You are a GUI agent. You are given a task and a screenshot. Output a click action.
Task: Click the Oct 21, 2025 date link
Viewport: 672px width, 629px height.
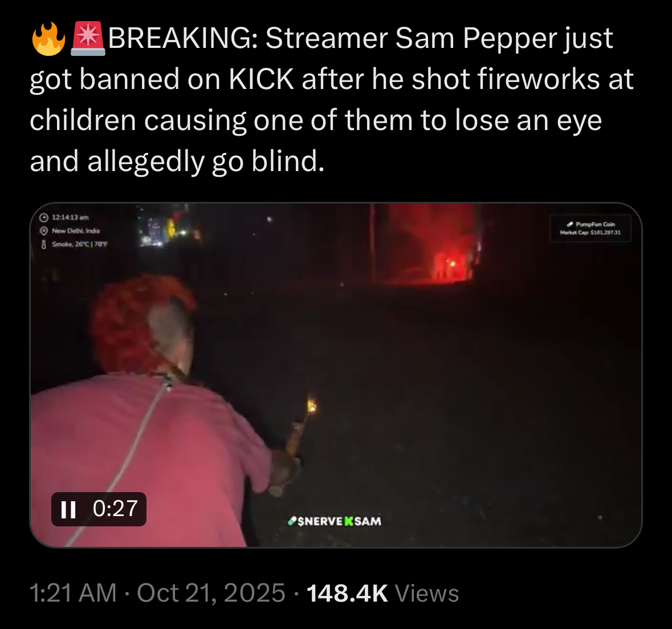[x=211, y=593]
